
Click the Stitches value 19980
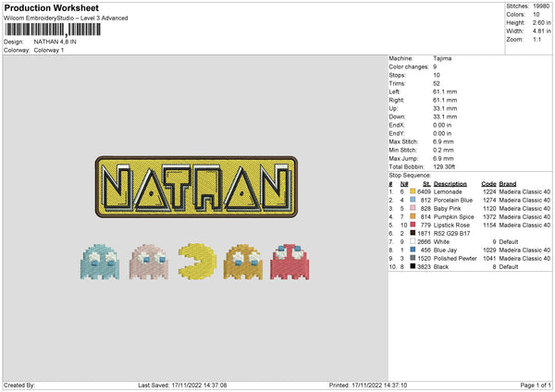pos(541,6)
